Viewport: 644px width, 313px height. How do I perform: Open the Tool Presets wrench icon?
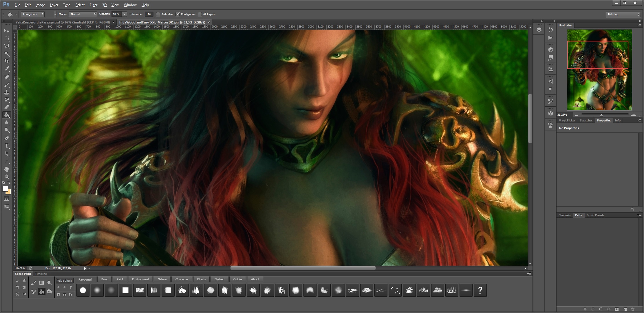[x=550, y=102]
